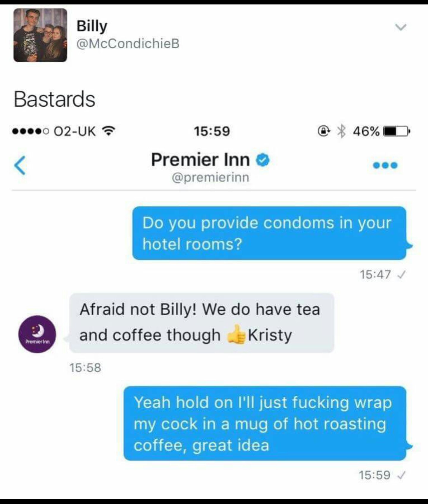The image size is (428, 504).
Task: Open Premier Inn's purple avatar logo
Action: [37, 334]
